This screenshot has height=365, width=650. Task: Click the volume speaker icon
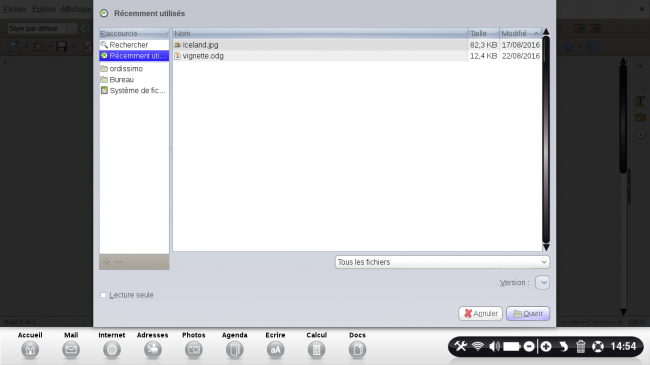494,346
